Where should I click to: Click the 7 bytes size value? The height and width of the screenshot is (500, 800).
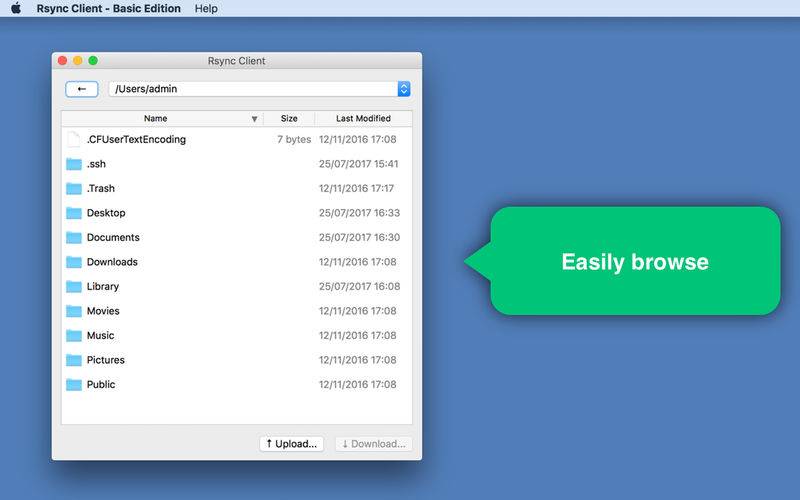294,139
